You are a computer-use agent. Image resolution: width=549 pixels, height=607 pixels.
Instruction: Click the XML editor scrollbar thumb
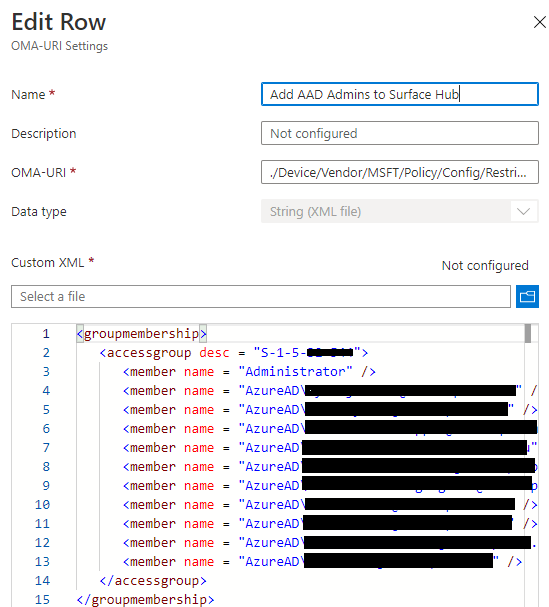[528, 334]
